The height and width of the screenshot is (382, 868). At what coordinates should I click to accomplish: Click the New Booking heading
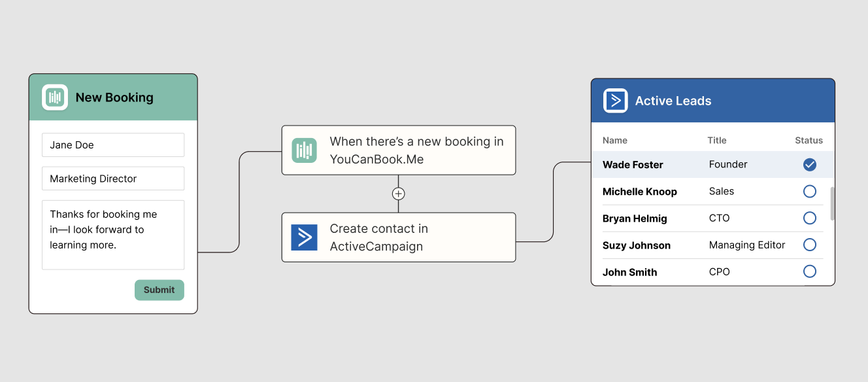tap(114, 97)
